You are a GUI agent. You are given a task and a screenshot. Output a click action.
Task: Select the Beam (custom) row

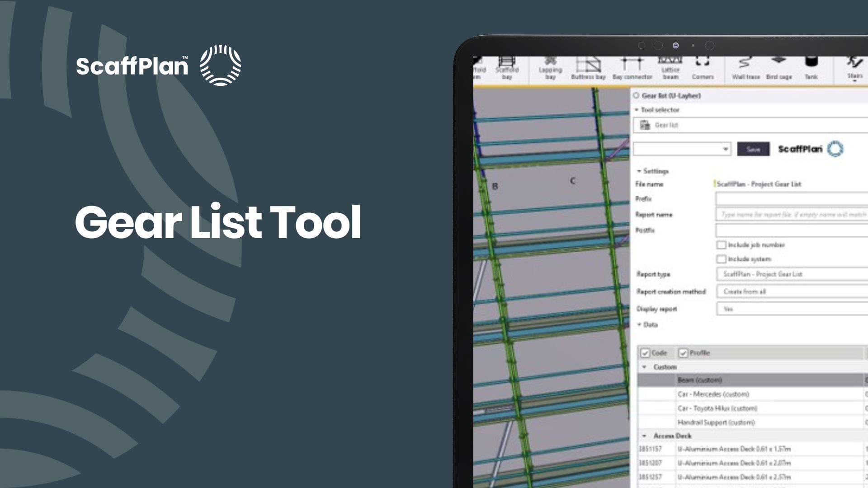pyautogui.click(x=753, y=380)
